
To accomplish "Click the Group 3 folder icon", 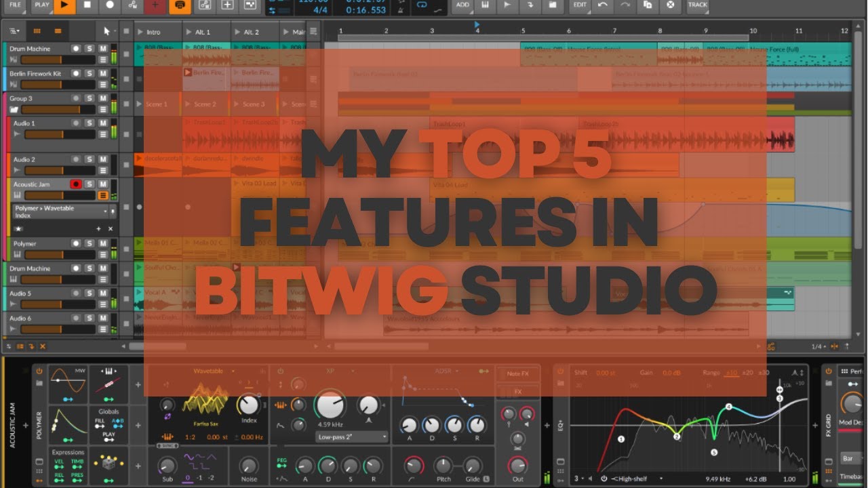I will pos(14,109).
